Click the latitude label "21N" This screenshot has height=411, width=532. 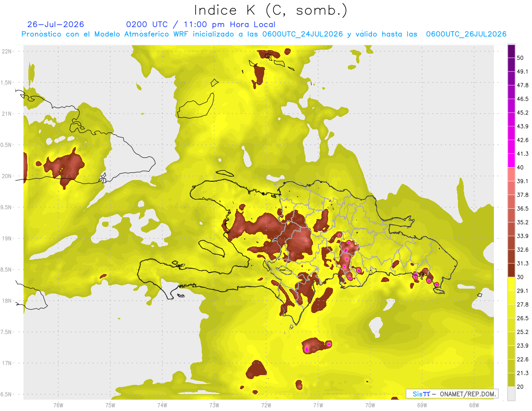point(7,114)
